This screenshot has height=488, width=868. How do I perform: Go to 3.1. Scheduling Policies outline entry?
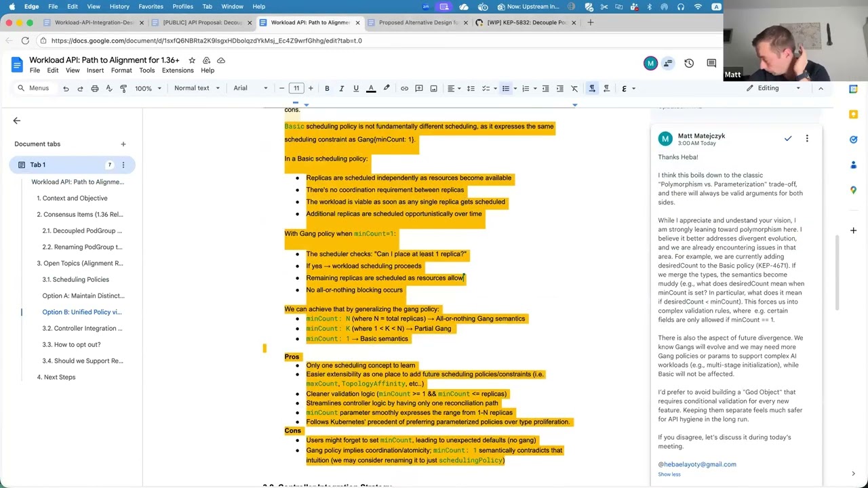(75, 279)
